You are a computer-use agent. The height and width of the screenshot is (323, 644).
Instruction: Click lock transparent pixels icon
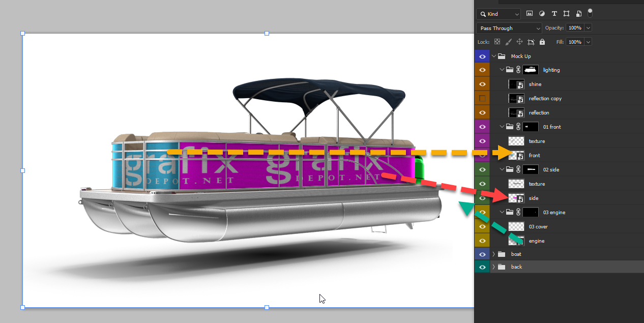497,42
